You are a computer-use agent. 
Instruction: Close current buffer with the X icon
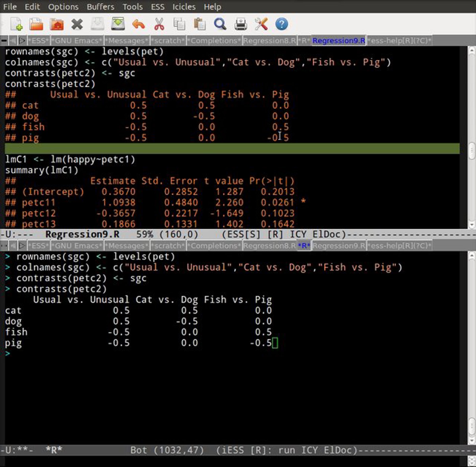click(77, 24)
